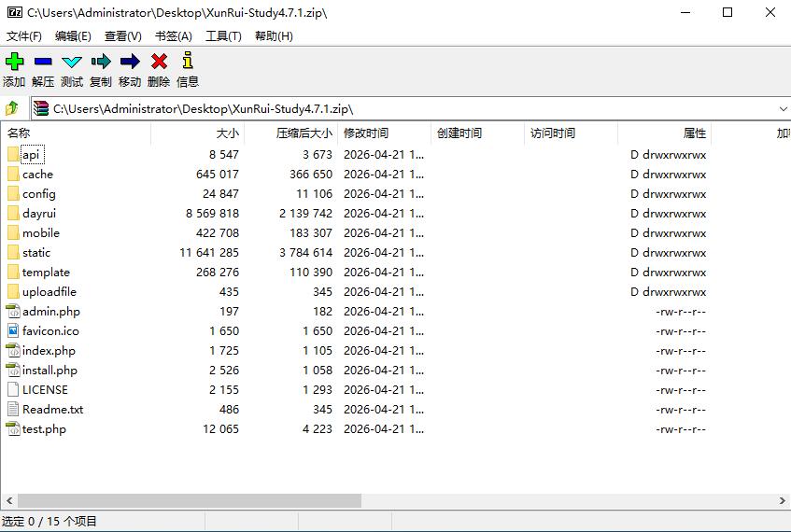This screenshot has height=532, width=791.
Task: Click the packed size 110 390
Action: click(311, 273)
